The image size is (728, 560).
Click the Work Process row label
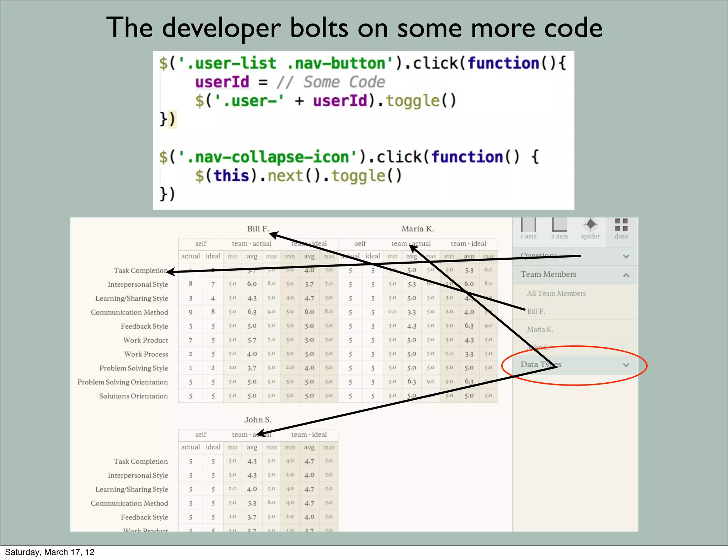point(146,354)
